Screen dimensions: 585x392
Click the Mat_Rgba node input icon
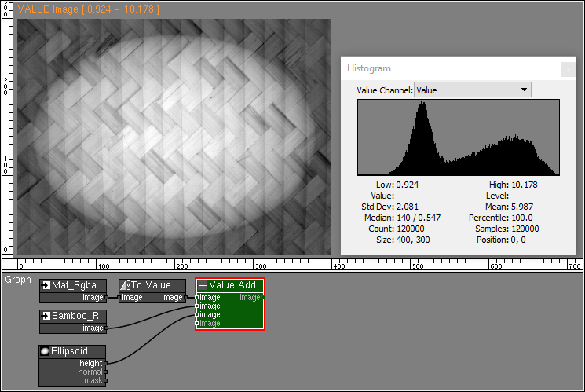click(46, 285)
